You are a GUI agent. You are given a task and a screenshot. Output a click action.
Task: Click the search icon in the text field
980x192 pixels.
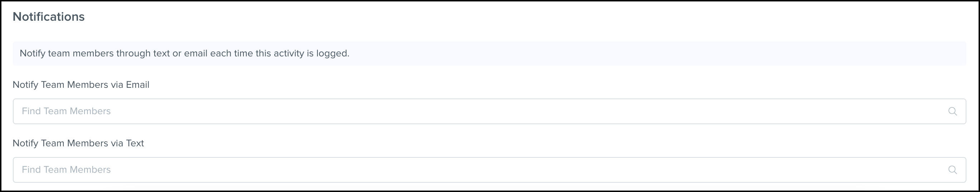952,170
